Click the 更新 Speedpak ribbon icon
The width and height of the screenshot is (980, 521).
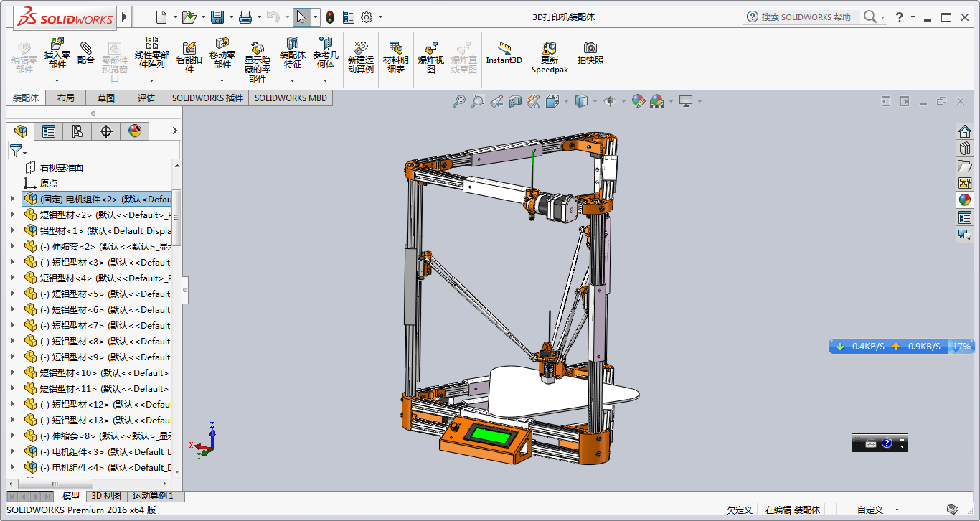pyautogui.click(x=550, y=57)
